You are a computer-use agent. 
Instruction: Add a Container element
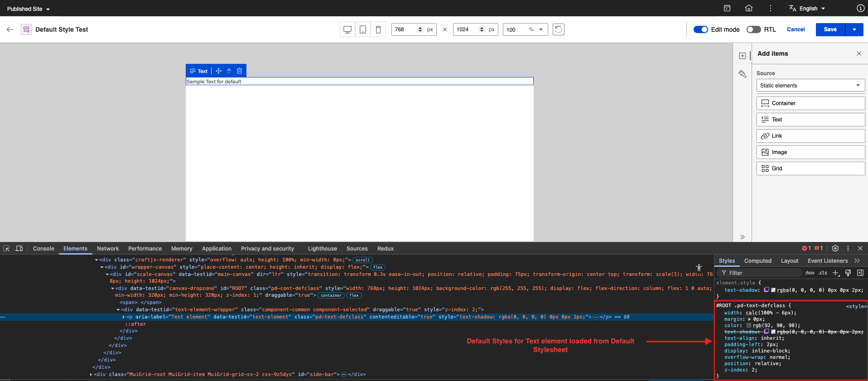click(x=810, y=103)
